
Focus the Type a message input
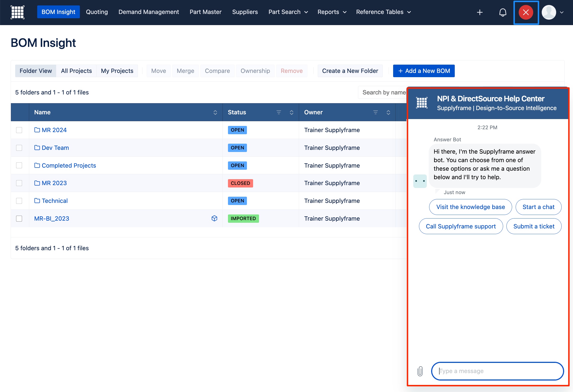pyautogui.click(x=498, y=371)
